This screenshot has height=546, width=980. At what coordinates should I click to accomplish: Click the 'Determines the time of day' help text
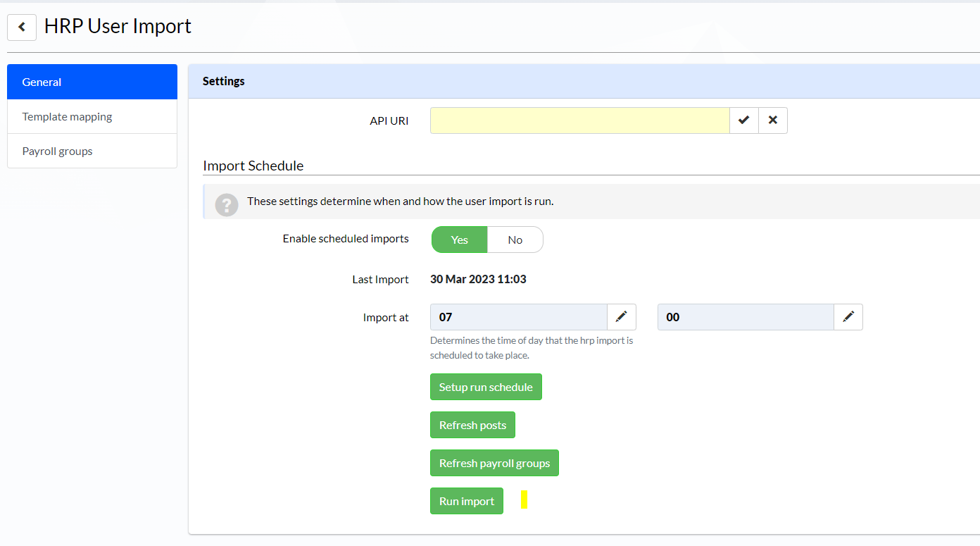532,347
